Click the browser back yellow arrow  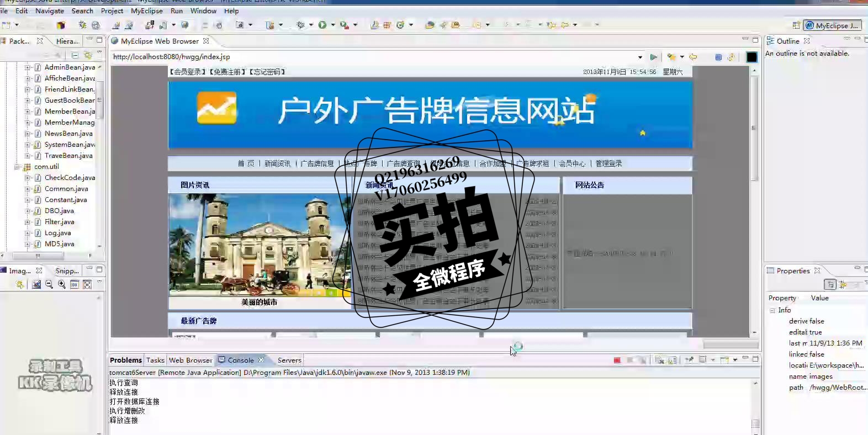point(694,57)
